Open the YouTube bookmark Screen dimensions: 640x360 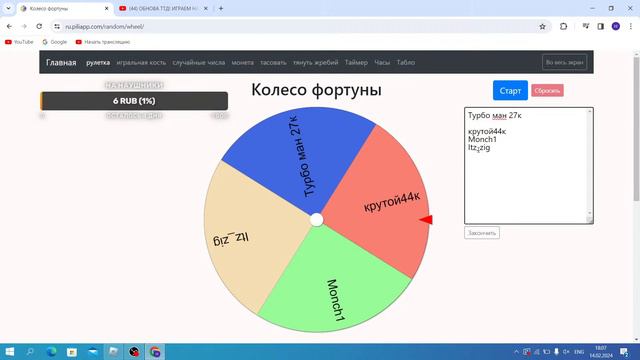19,42
